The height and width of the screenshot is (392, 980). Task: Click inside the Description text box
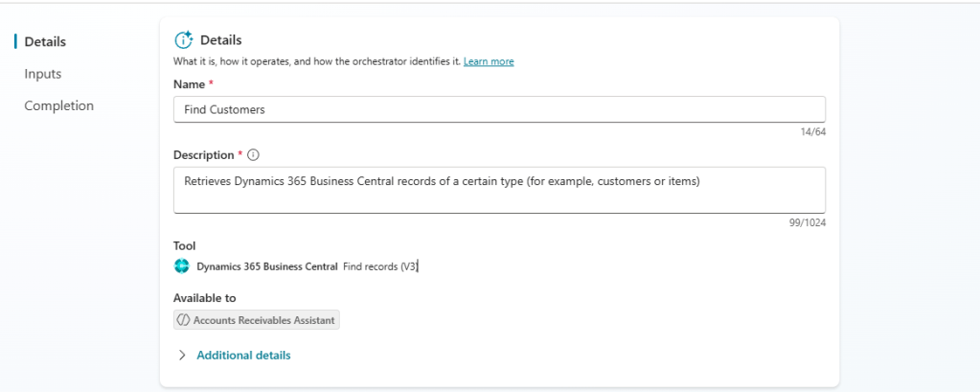coord(498,190)
